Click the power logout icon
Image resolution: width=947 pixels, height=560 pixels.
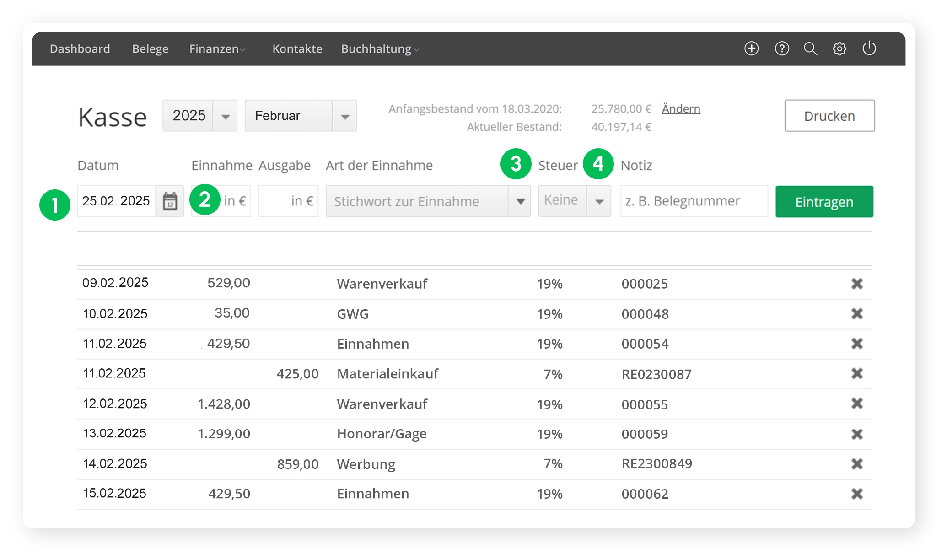point(869,48)
